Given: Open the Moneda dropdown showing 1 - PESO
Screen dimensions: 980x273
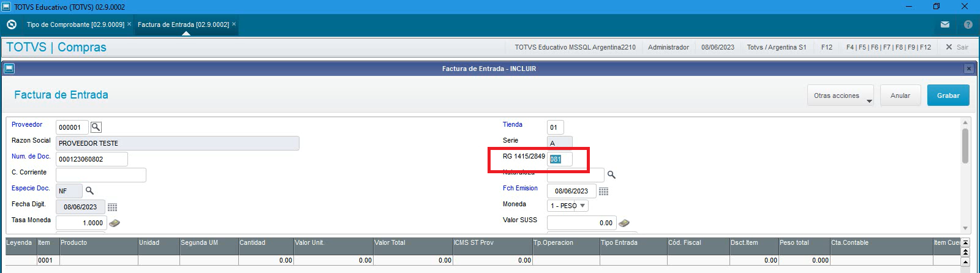Looking at the screenshot, I should coord(568,206).
